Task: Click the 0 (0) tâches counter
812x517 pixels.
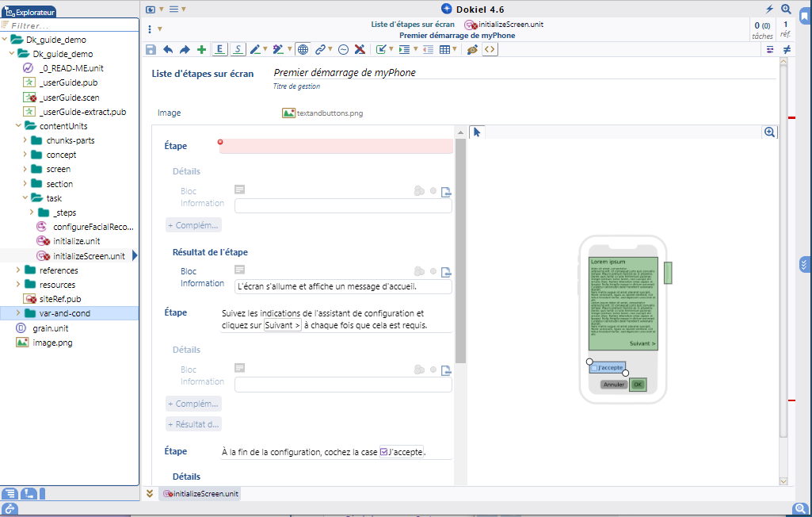Action: [x=762, y=29]
